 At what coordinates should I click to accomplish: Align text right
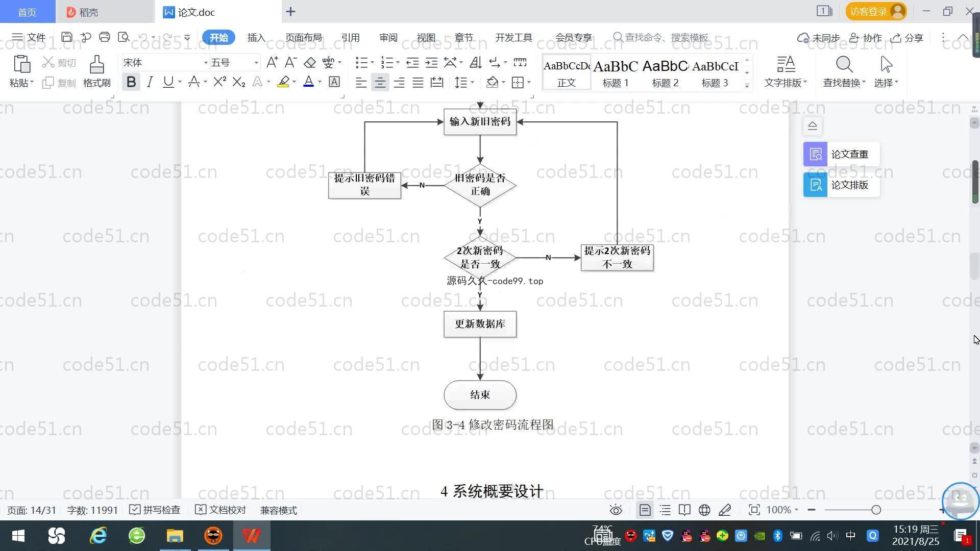399,82
